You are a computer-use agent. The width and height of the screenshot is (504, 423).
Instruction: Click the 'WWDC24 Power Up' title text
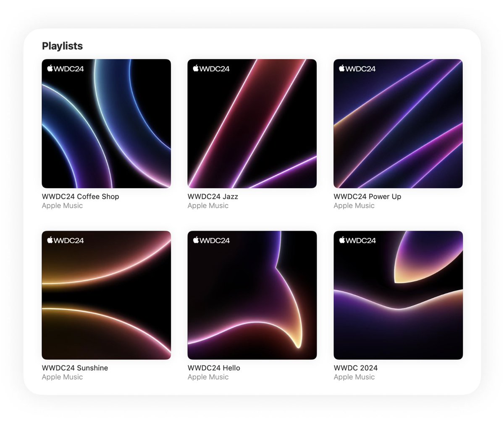coord(367,197)
